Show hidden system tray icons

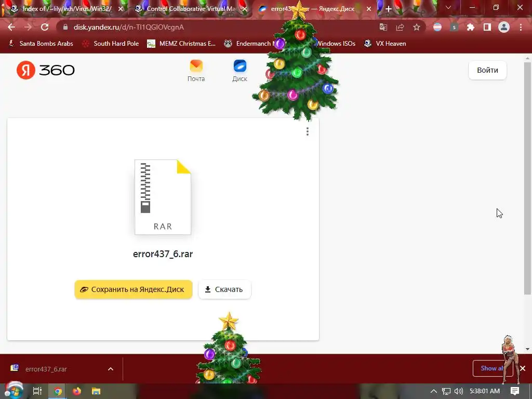tap(434, 391)
